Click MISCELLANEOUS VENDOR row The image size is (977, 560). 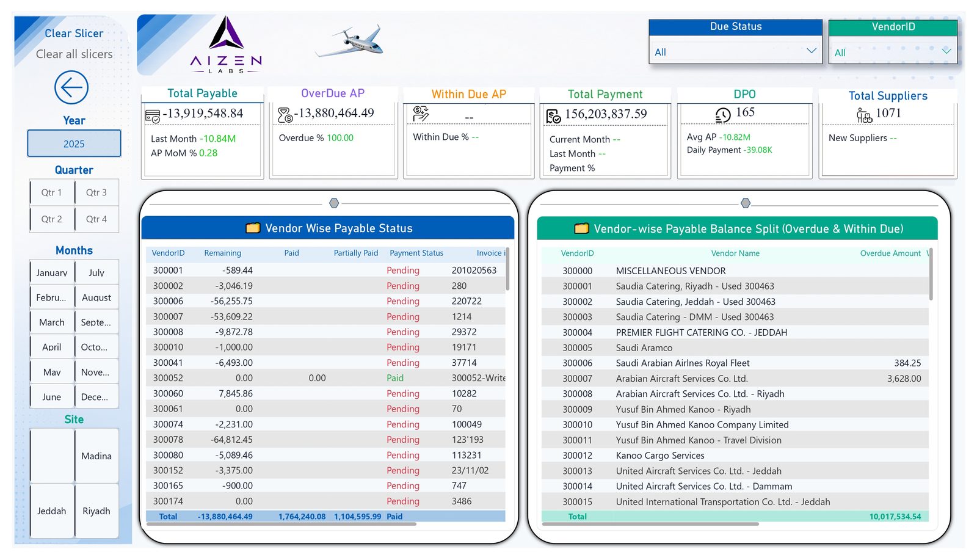click(x=735, y=271)
